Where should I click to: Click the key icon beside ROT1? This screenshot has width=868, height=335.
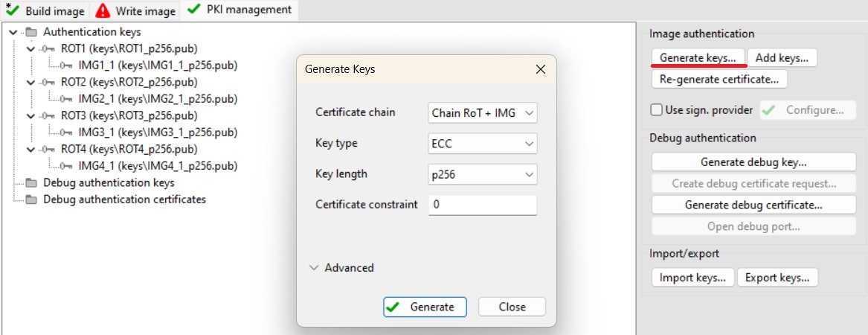49,49
